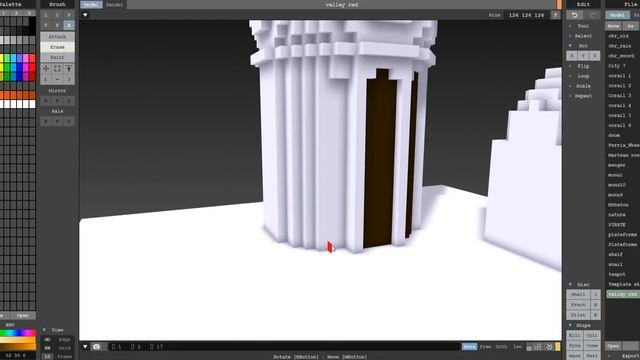Toggle Axis X lock
The height and width of the screenshot is (360, 640).
(x=46, y=121)
